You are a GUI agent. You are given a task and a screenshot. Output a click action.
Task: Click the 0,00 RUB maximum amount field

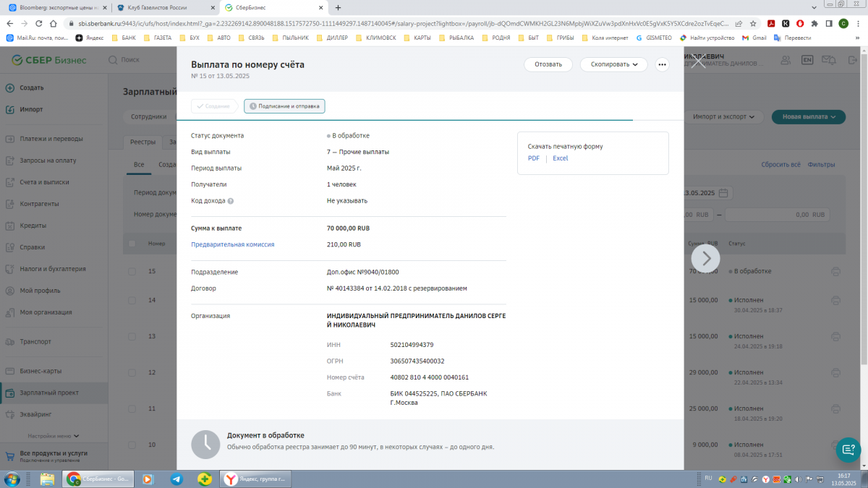pyautogui.click(x=778, y=215)
